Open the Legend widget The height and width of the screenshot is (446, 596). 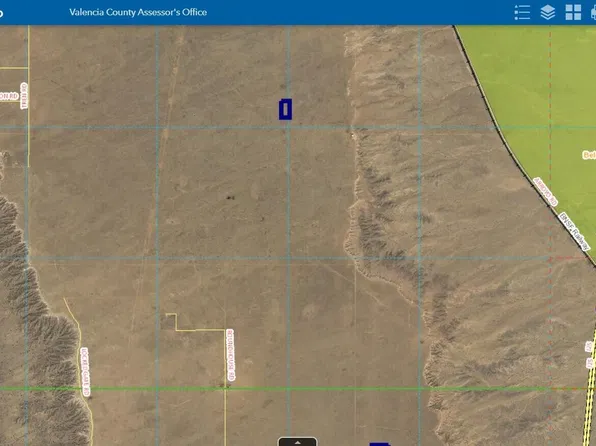(522, 12)
